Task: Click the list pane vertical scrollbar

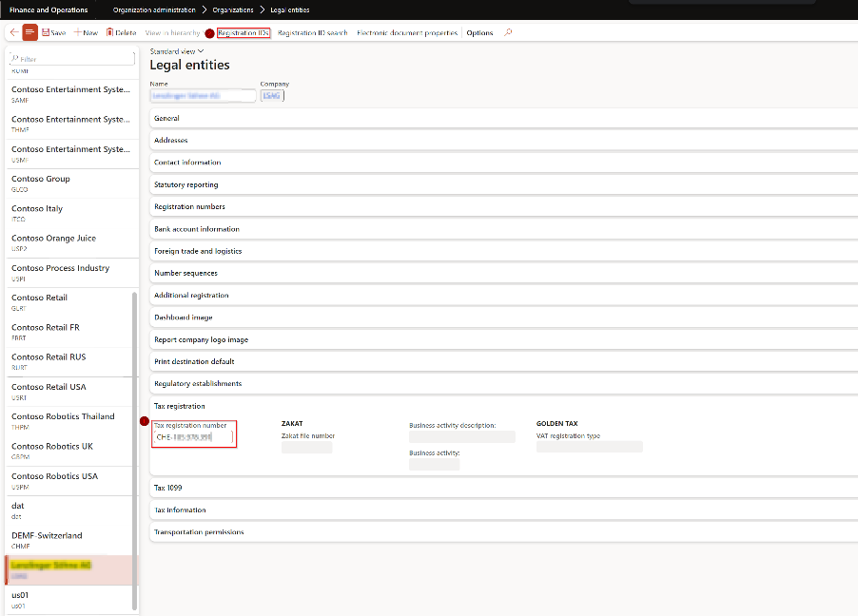Action: [x=135, y=451]
